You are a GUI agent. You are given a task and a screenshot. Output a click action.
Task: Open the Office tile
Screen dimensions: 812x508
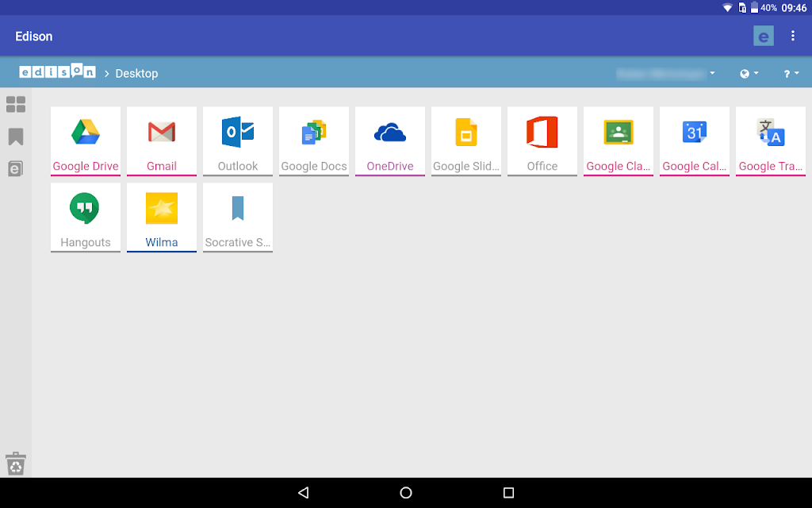pos(542,141)
